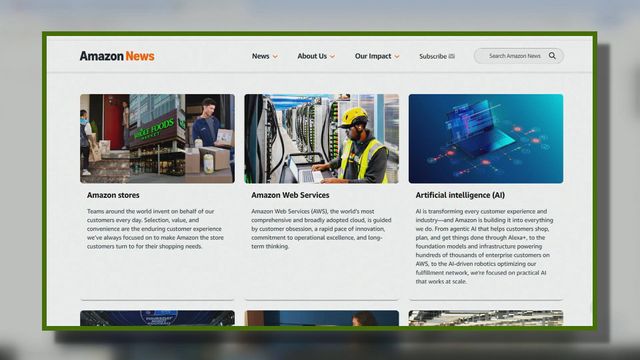
Task: Click the text beginning 'Amazon Web Services (AWS), the world's'
Action: 321,229
